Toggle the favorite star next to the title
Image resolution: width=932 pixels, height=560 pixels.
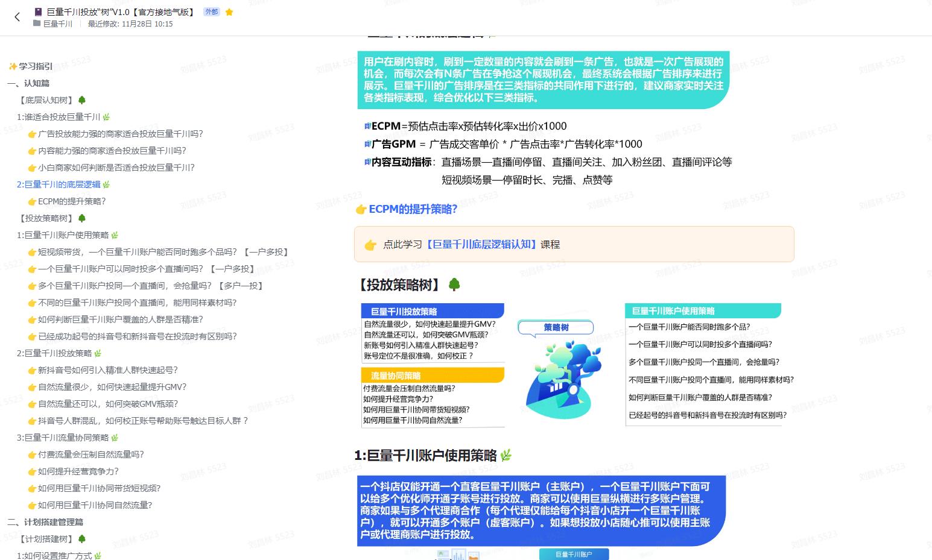point(228,11)
